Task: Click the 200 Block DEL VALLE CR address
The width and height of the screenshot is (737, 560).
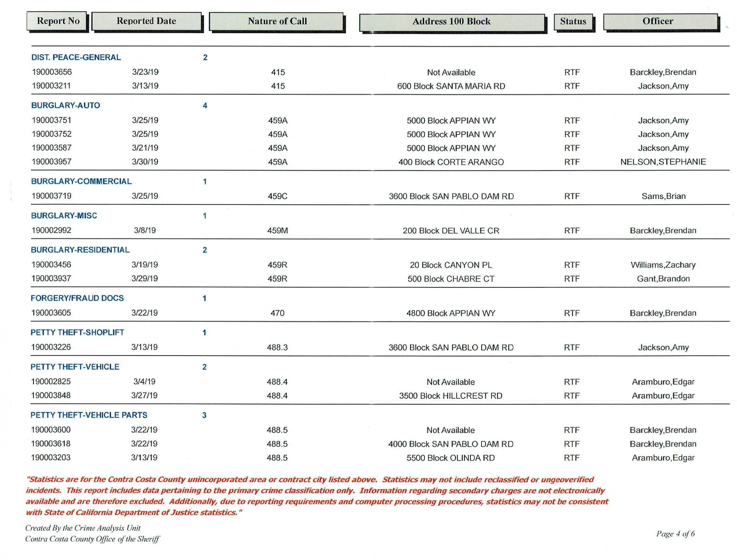Action: click(451, 231)
